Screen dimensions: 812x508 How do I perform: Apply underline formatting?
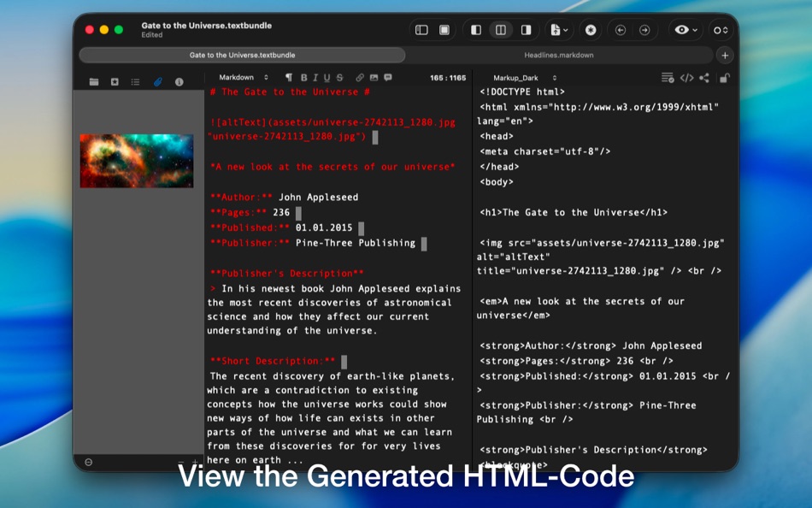[327, 77]
